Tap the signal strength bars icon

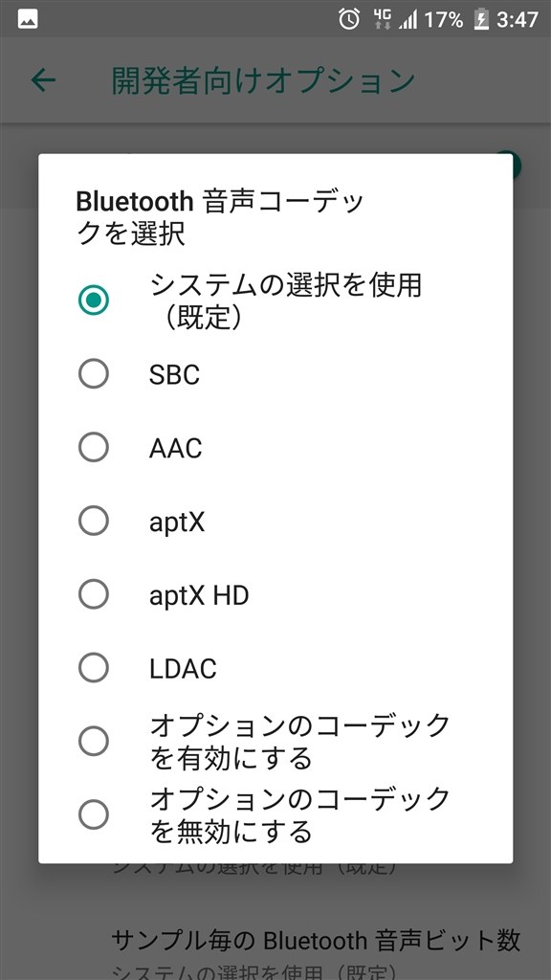click(408, 20)
